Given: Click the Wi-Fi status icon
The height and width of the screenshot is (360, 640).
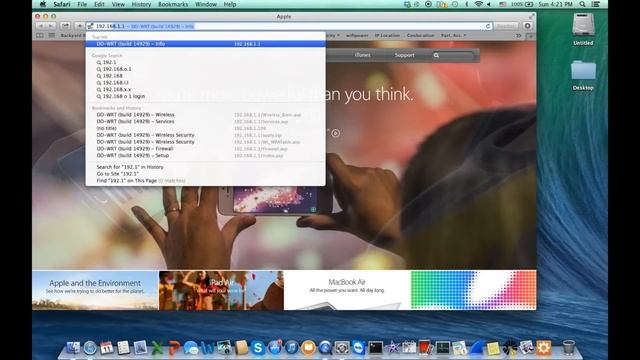Looking at the screenshot, I should click(478, 4).
